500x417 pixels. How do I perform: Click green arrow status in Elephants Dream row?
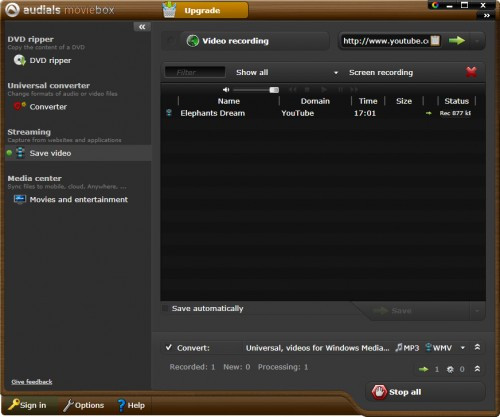(x=429, y=113)
